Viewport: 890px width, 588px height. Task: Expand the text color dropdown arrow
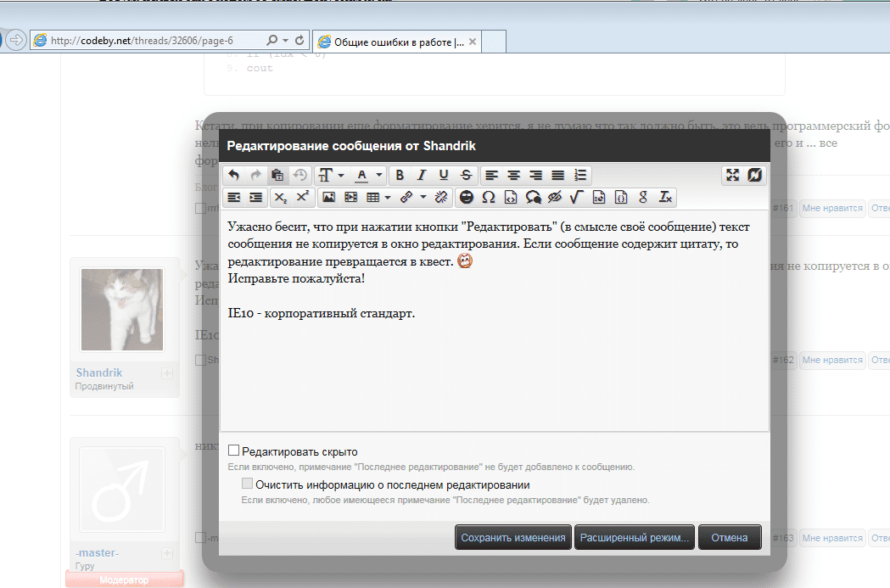379,175
